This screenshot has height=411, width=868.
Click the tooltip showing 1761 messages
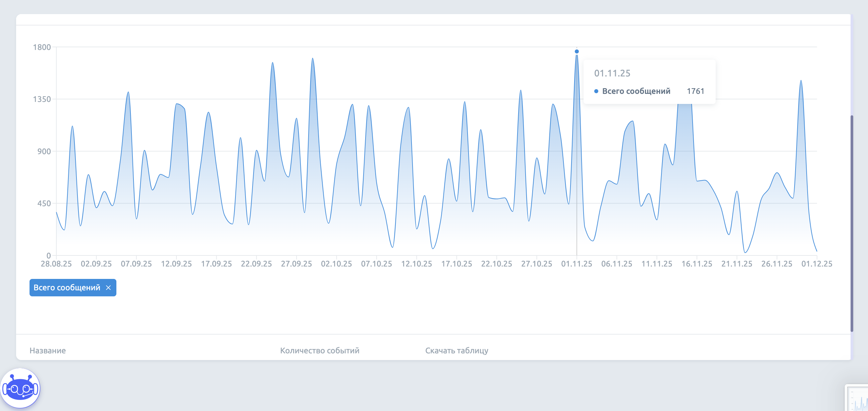pos(649,82)
